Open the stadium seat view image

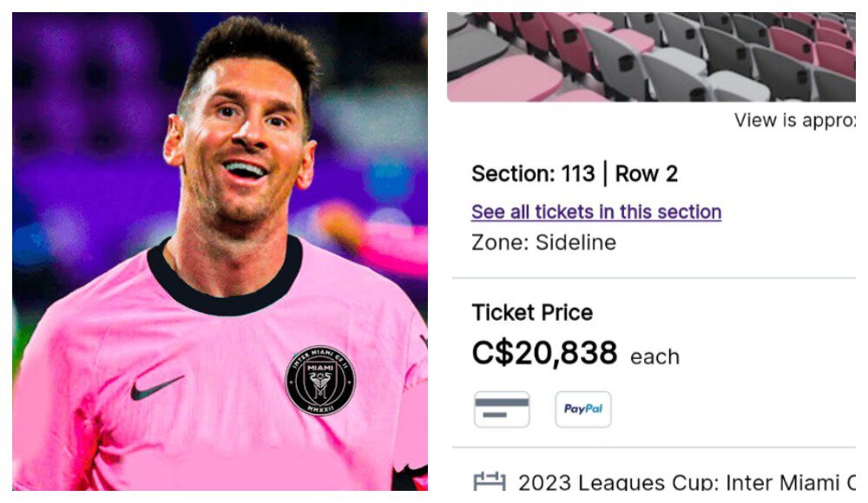[651, 57]
